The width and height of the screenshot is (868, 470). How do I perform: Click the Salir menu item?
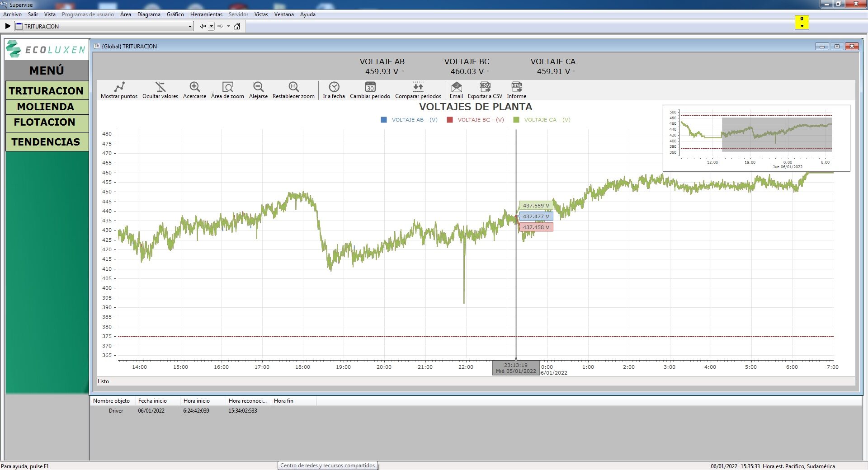(33, 14)
